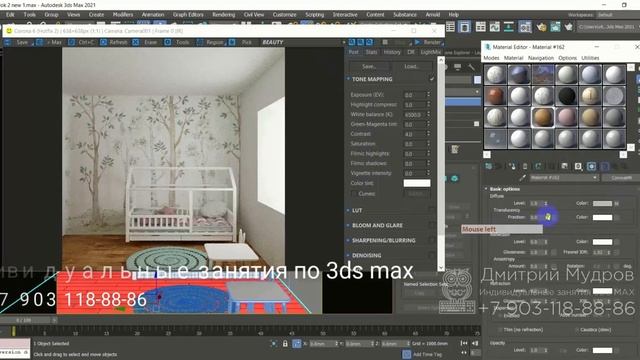640x360 pixels.
Task: Open Render Setup icon in 3ds Max toolbar
Action: coord(525,27)
